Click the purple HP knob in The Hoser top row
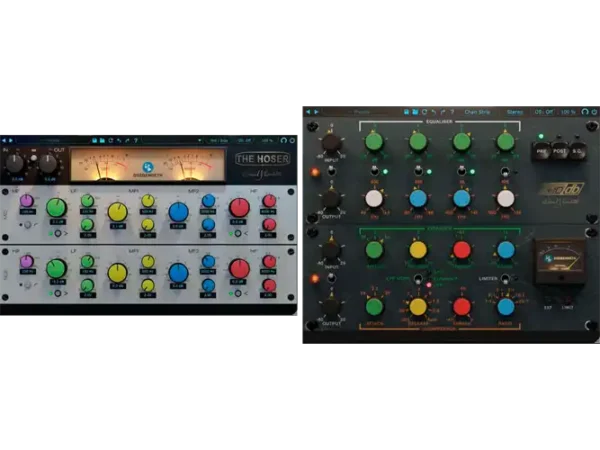 (x=27, y=201)
